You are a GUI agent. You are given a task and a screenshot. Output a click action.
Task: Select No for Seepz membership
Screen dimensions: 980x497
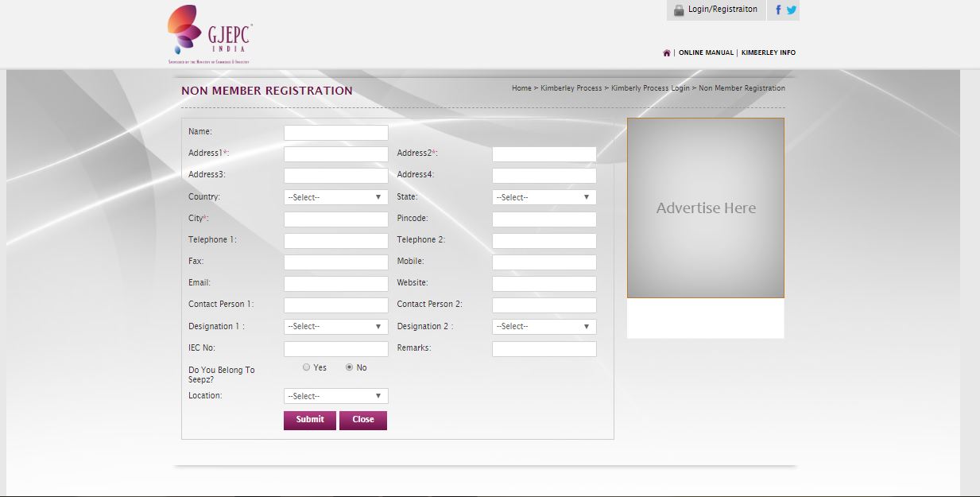point(349,367)
